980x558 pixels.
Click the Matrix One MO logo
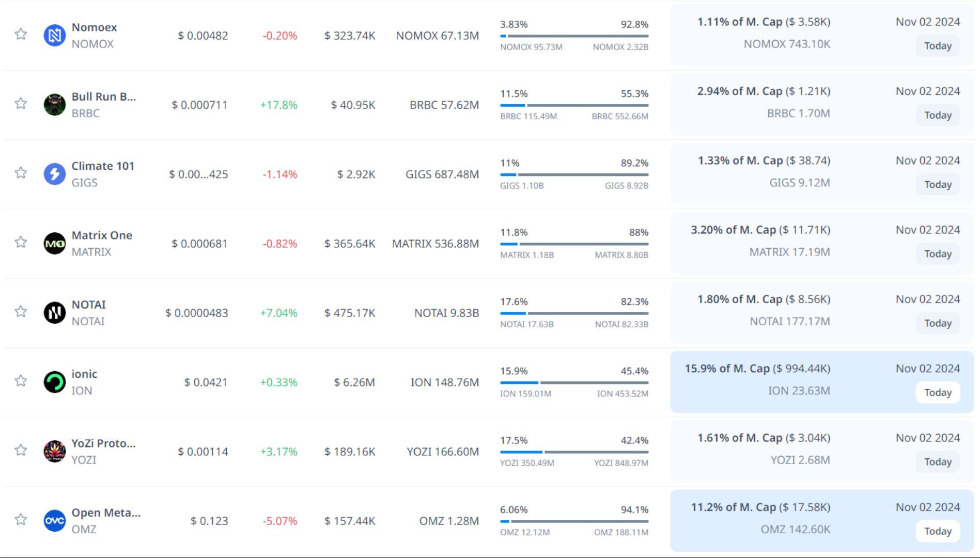[54, 244]
